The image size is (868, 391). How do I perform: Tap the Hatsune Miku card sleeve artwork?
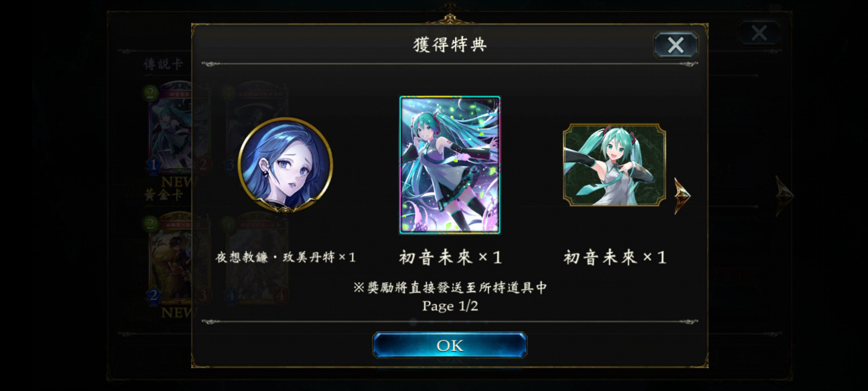(450, 165)
